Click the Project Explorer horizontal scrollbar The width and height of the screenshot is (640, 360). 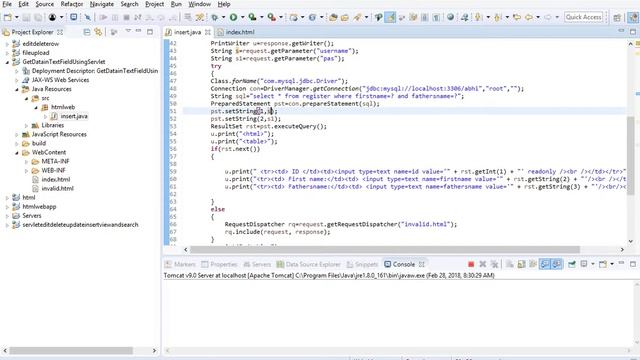coord(71,351)
